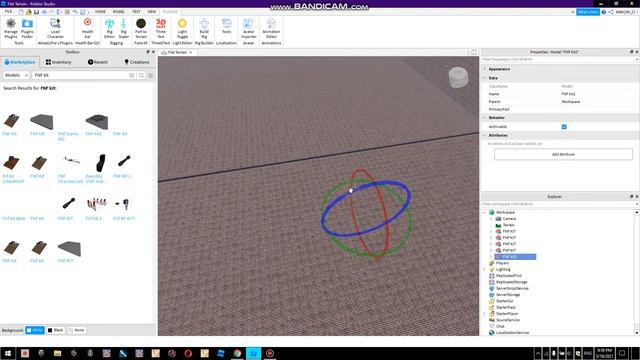Set Toolbox background to None

pyautogui.click(x=76, y=330)
